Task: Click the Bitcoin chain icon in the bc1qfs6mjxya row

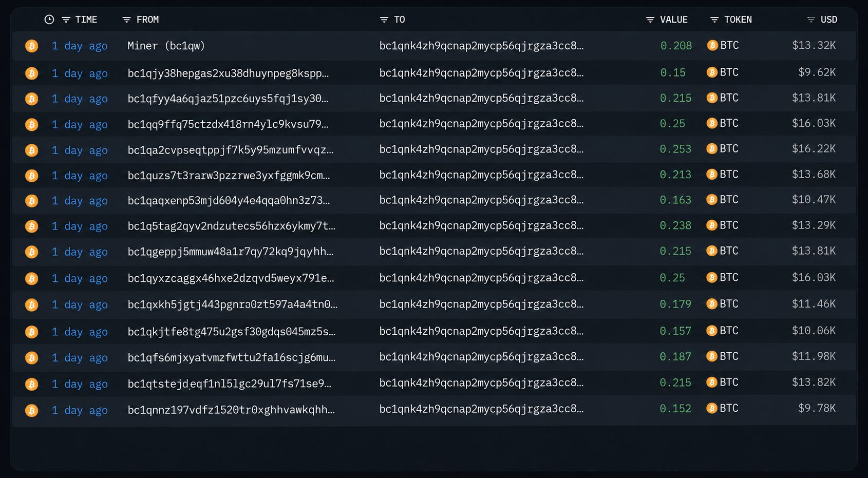Action: click(32, 357)
